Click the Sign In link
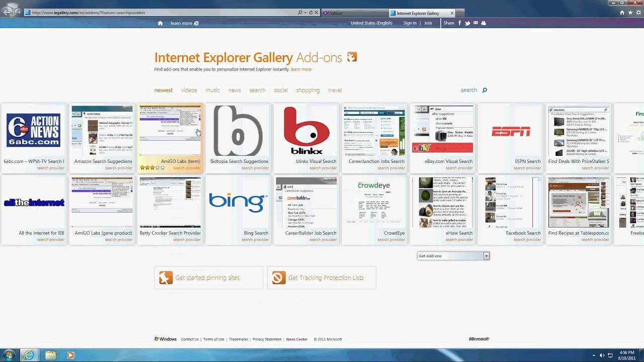Viewport: 644px width, 362px height. (410, 23)
